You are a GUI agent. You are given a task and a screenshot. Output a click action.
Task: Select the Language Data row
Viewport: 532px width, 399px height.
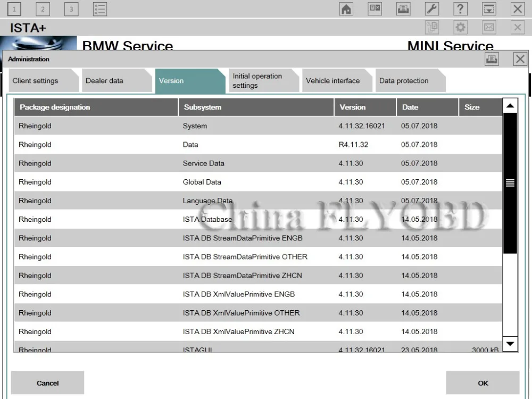coord(258,201)
